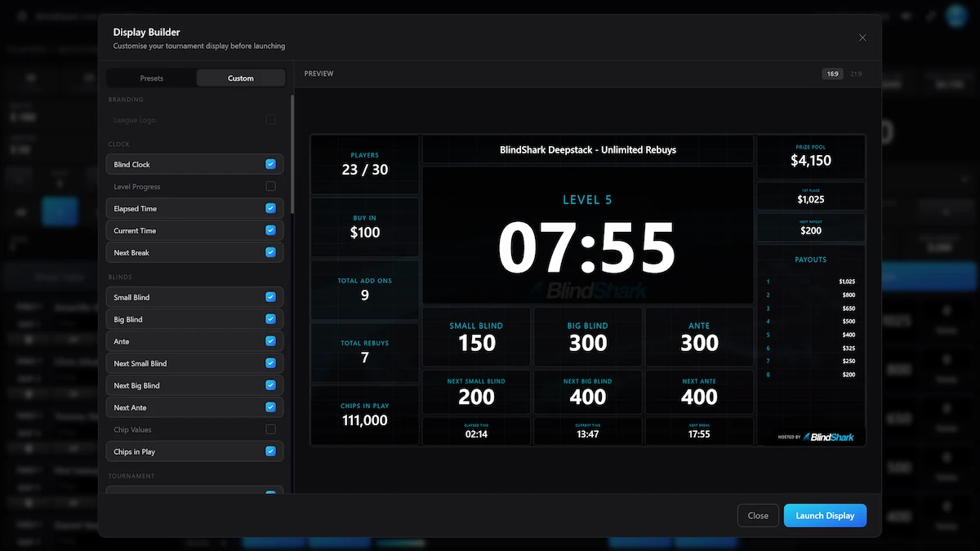Uncheck the Chips in Play option

pos(270,451)
